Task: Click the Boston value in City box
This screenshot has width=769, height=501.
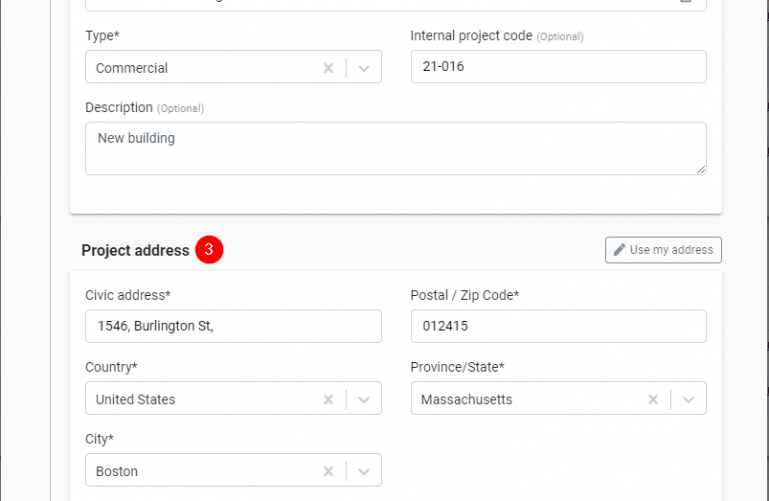Action: (117, 472)
